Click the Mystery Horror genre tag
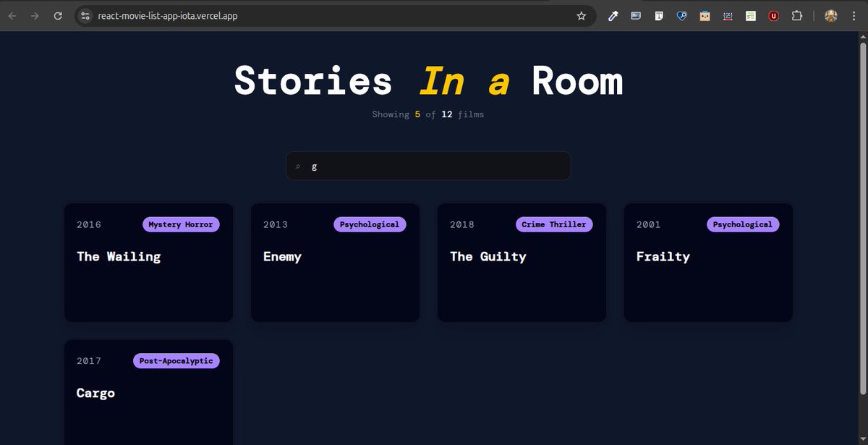The width and height of the screenshot is (868, 445). coord(181,224)
